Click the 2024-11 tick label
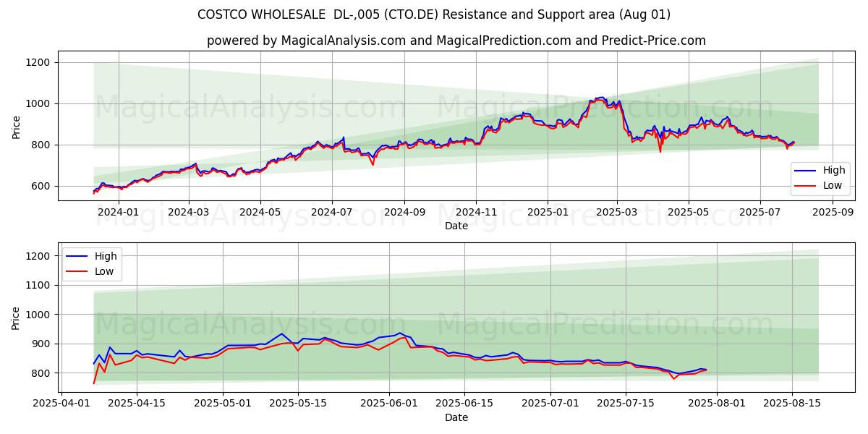Image resolution: width=868 pixels, height=434 pixels. [476, 212]
